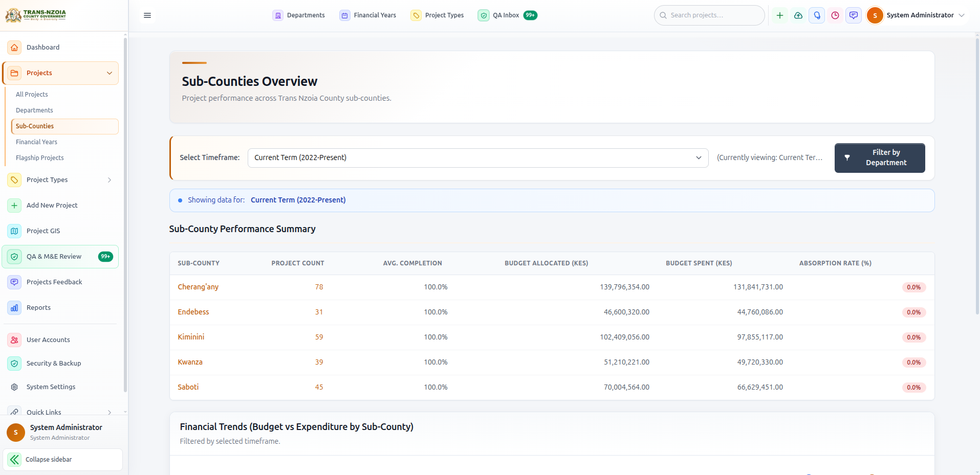
Task: Open Departments in sidebar submenu
Action: coord(34,110)
